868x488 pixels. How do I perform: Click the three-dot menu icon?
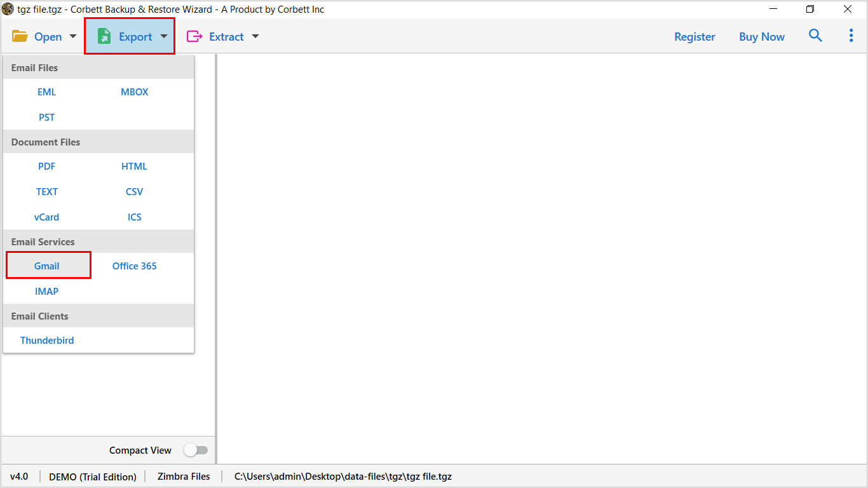point(851,36)
